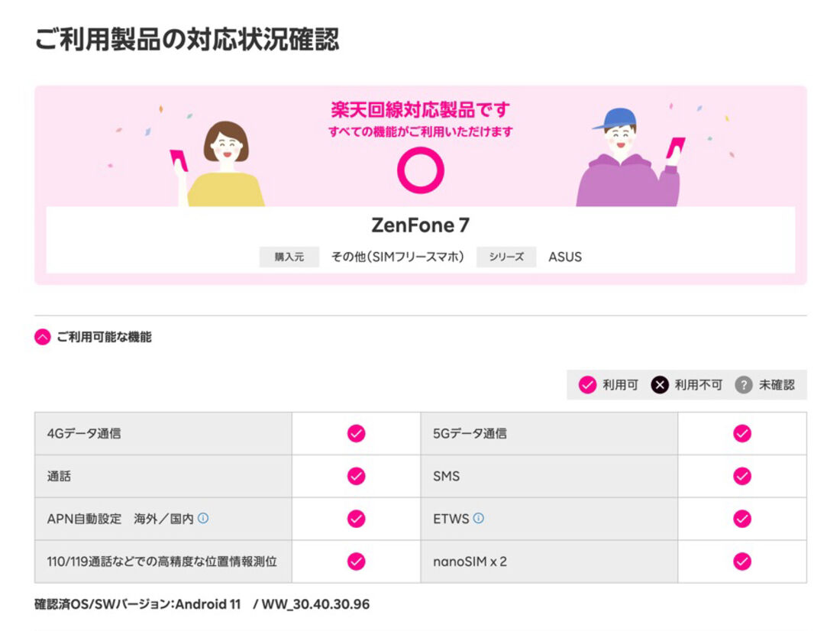Image resolution: width=840 pixels, height=631 pixels.
Task: Click the man illustration with blue cap
Action: point(631,157)
